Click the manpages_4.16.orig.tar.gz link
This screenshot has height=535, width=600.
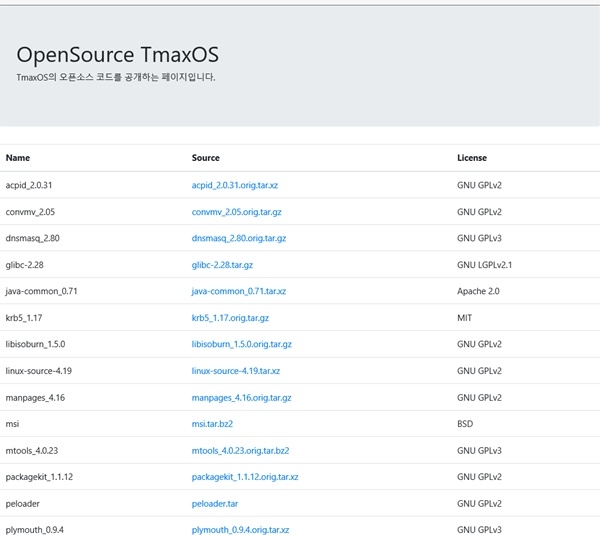pyautogui.click(x=241, y=397)
